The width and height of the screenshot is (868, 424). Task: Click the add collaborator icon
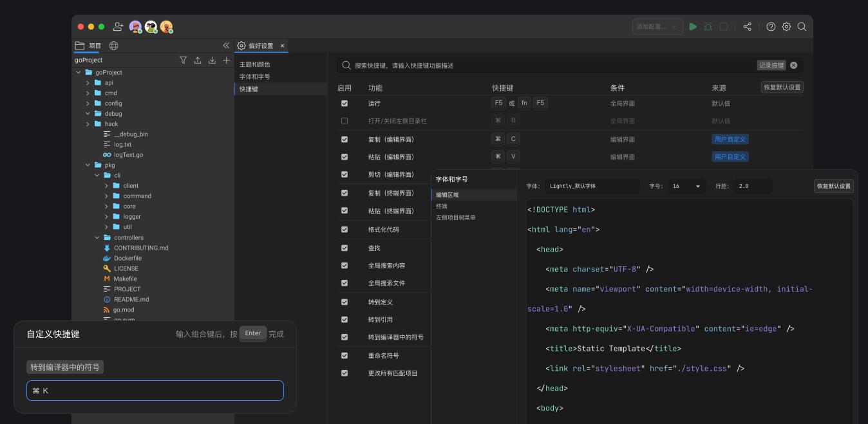[118, 27]
